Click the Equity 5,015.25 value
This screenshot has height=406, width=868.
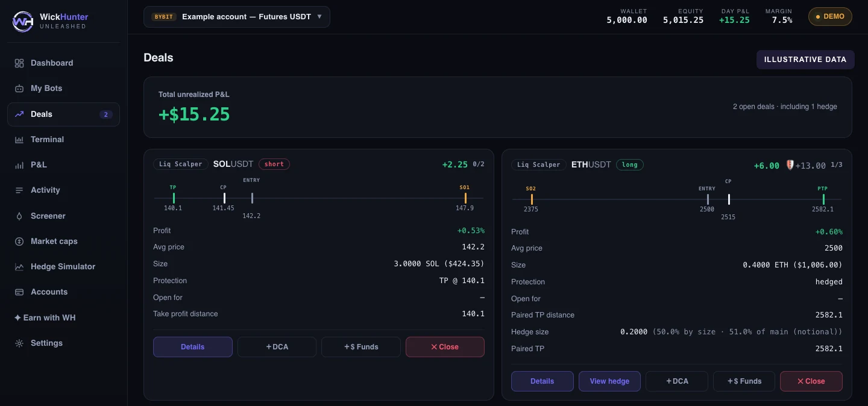(683, 20)
